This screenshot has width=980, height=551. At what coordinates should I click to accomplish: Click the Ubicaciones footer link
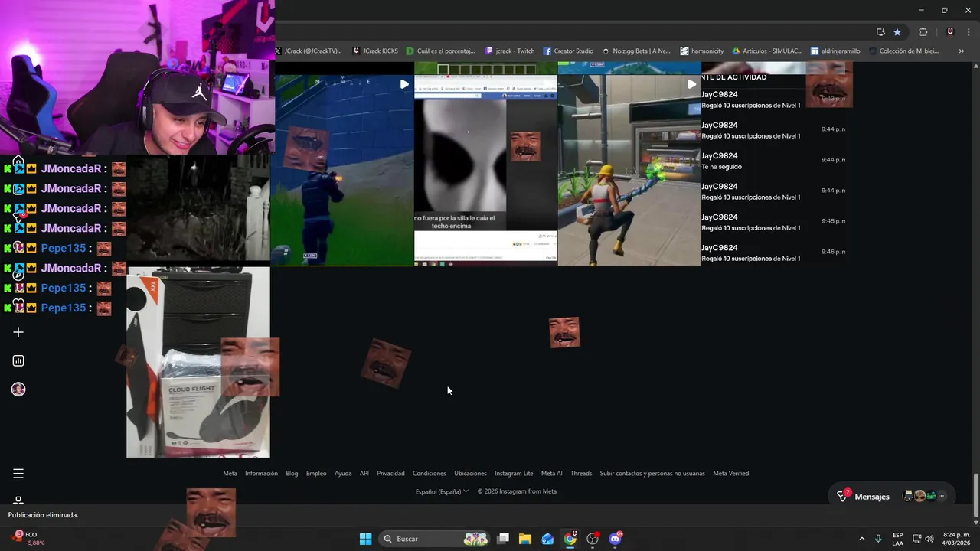click(470, 473)
